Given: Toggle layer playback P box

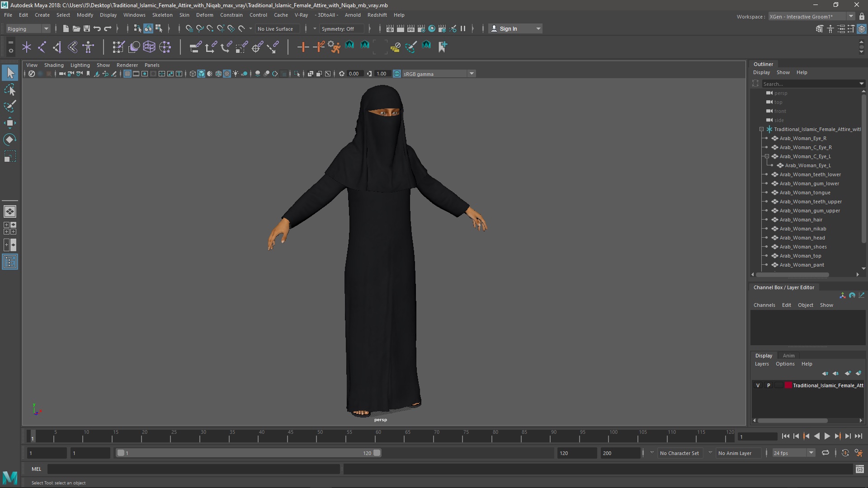Looking at the screenshot, I should click(x=768, y=385).
